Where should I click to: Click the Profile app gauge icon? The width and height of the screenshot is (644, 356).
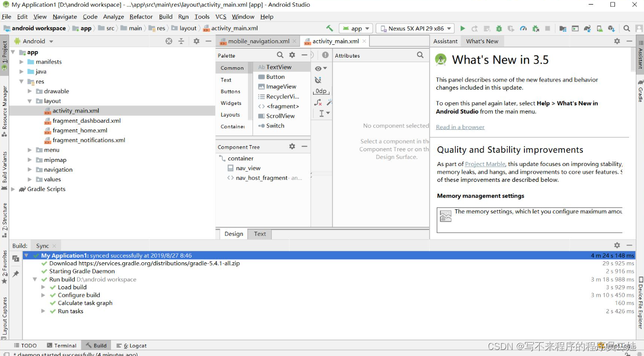[x=523, y=29]
